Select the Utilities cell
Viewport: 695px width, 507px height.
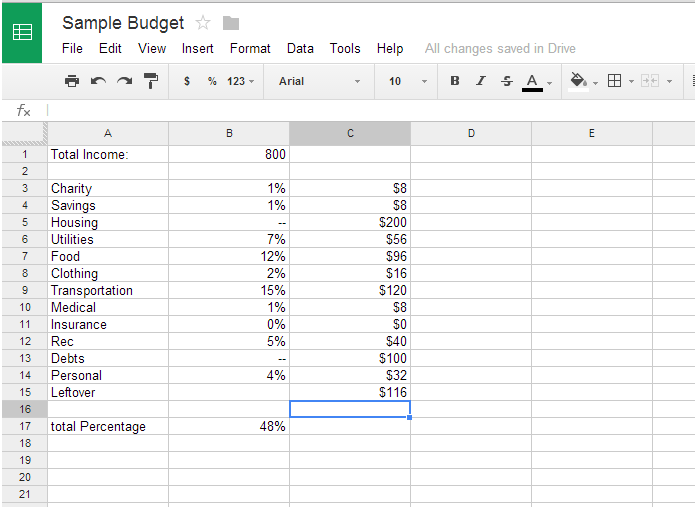tap(108, 239)
